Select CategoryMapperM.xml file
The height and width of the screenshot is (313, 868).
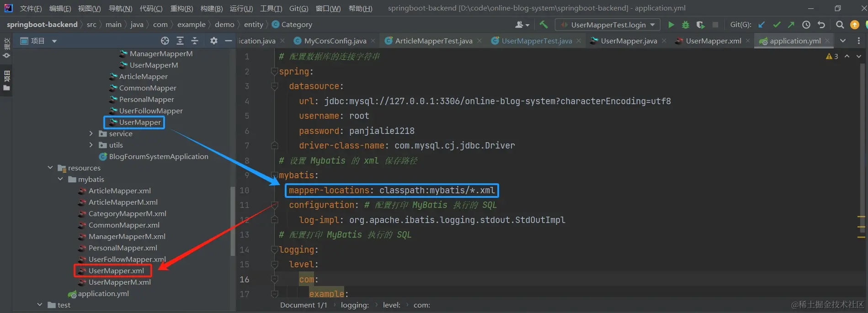[x=127, y=213]
